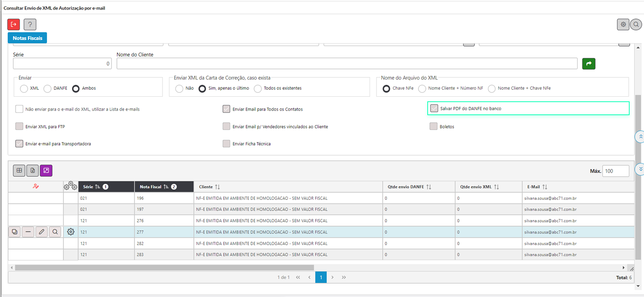Go to the next page of results
This screenshot has height=297, width=644.
[x=332, y=277]
